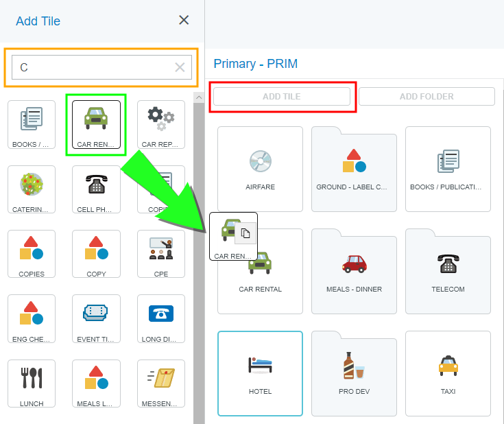Select the Lunch fork and knife tile
Screen dimensions: 504x424
pos(32,383)
